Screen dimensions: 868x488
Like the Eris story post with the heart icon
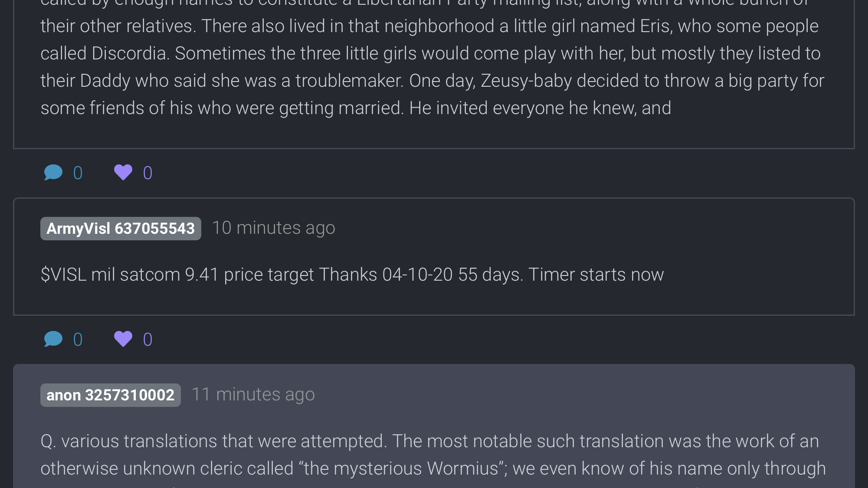123,173
